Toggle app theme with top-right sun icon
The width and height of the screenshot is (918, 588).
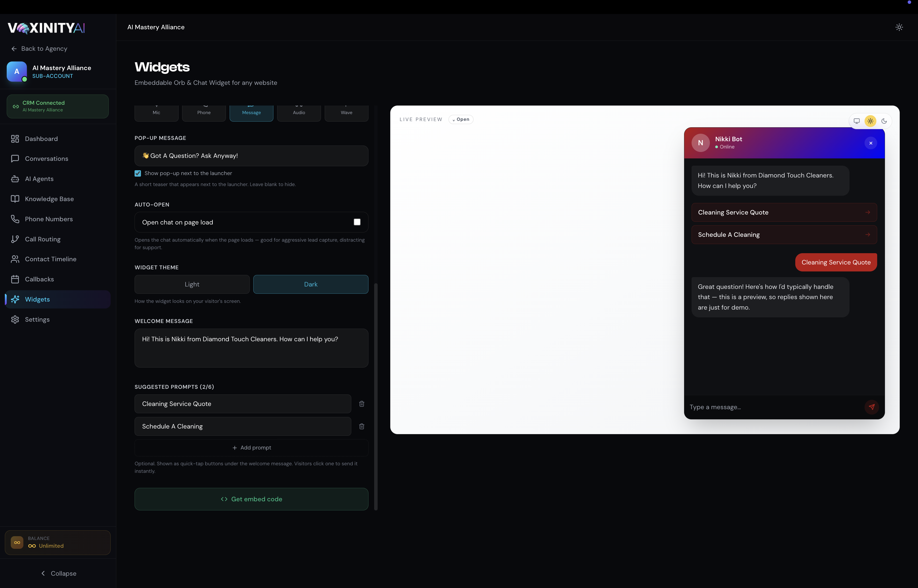899,27
